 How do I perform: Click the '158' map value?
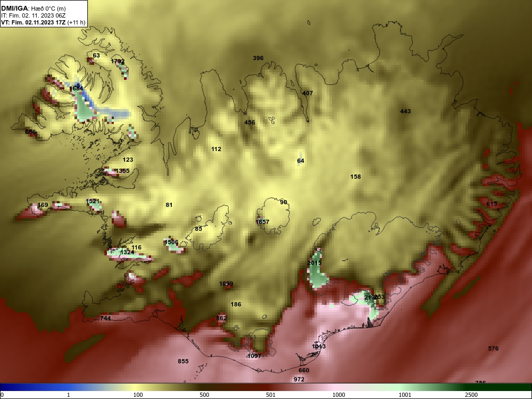(355, 177)
